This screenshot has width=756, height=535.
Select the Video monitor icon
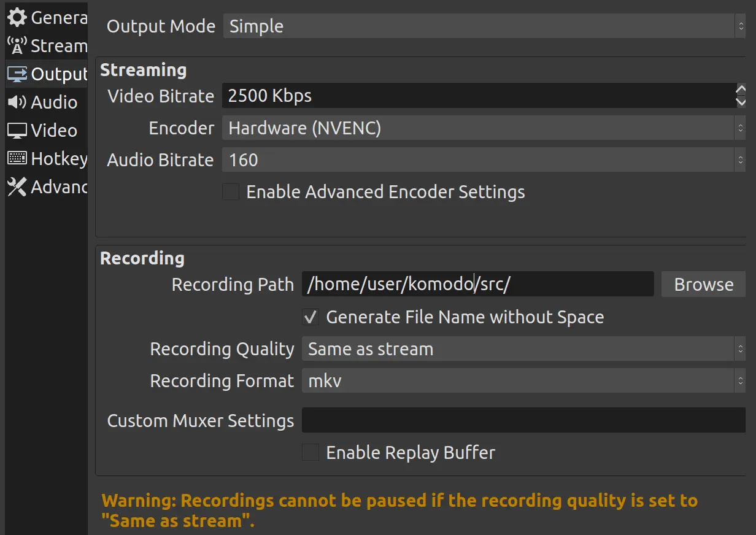16,130
